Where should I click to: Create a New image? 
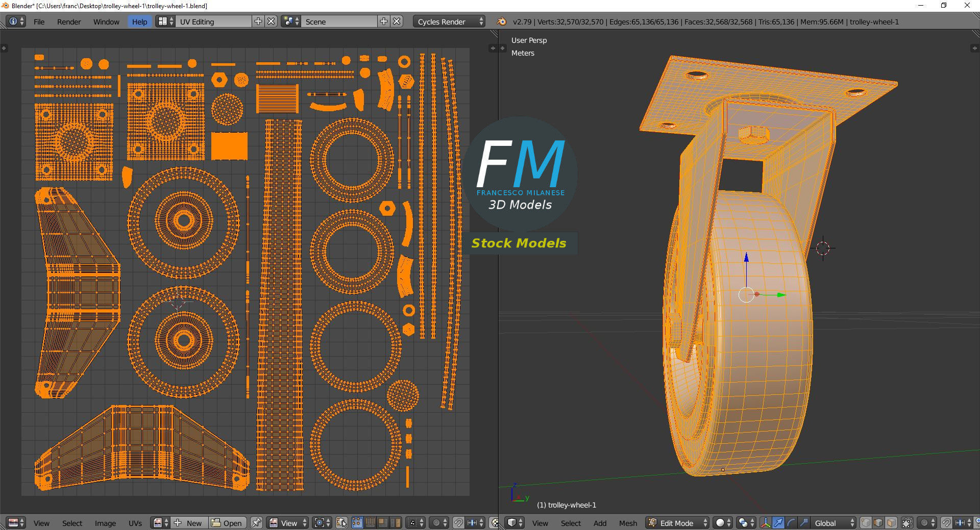pos(189,523)
